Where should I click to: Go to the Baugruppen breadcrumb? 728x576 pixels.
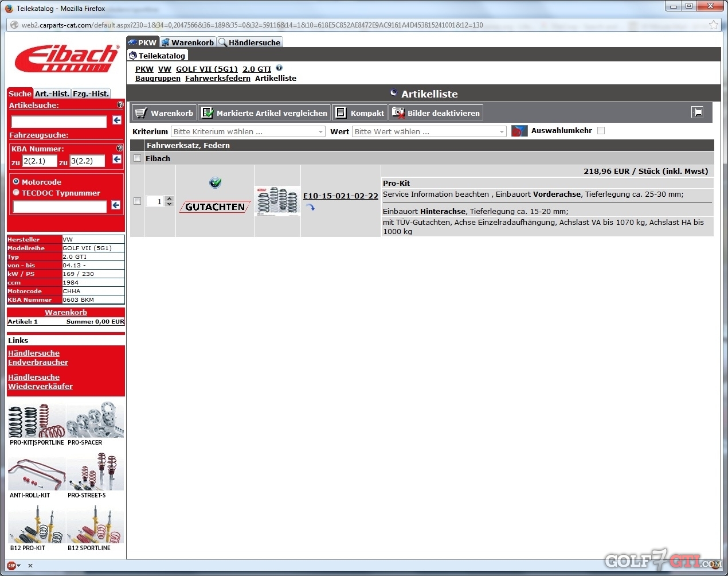coord(158,78)
